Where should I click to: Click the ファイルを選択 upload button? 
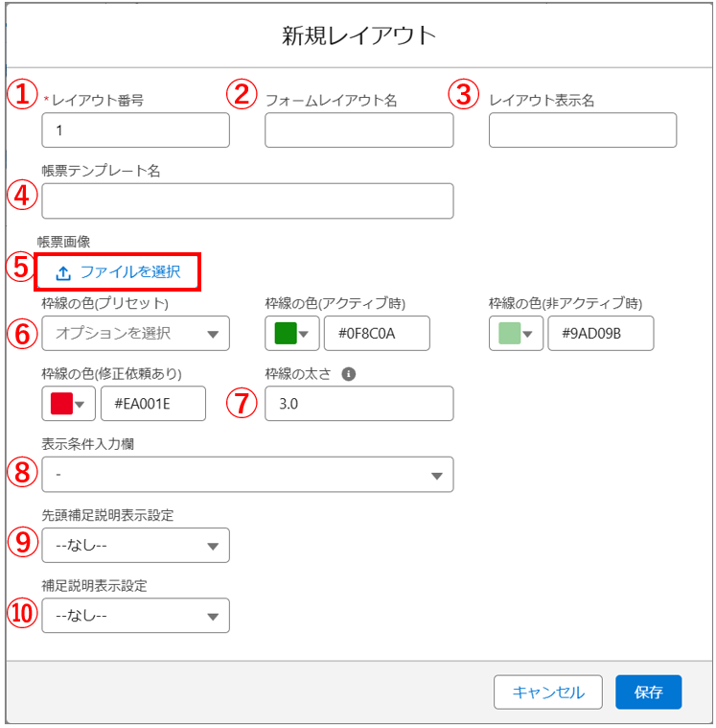[119, 272]
